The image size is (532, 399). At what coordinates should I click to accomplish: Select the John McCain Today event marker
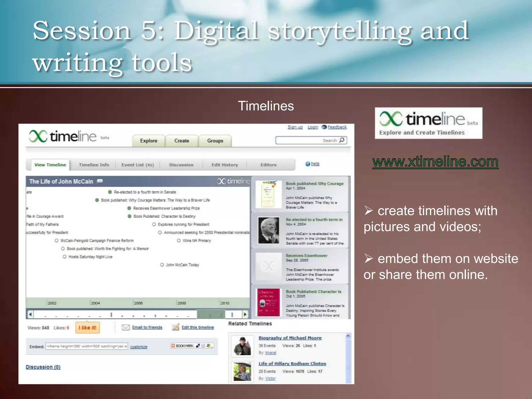(162, 265)
